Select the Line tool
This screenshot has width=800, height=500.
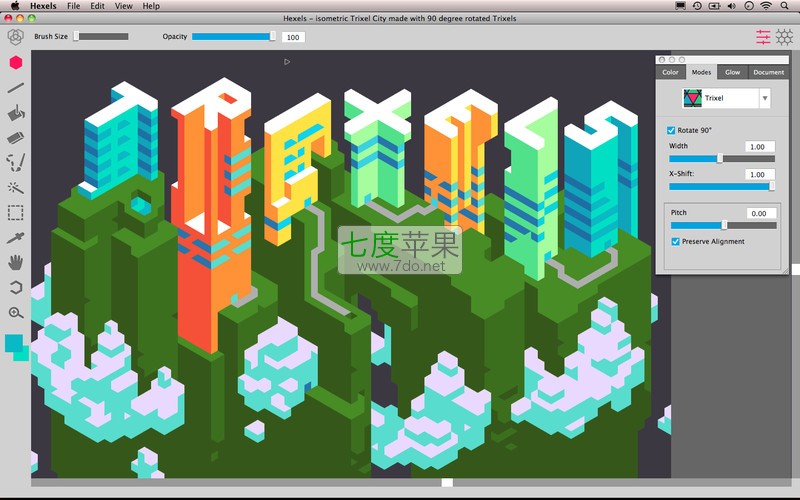[x=16, y=88]
